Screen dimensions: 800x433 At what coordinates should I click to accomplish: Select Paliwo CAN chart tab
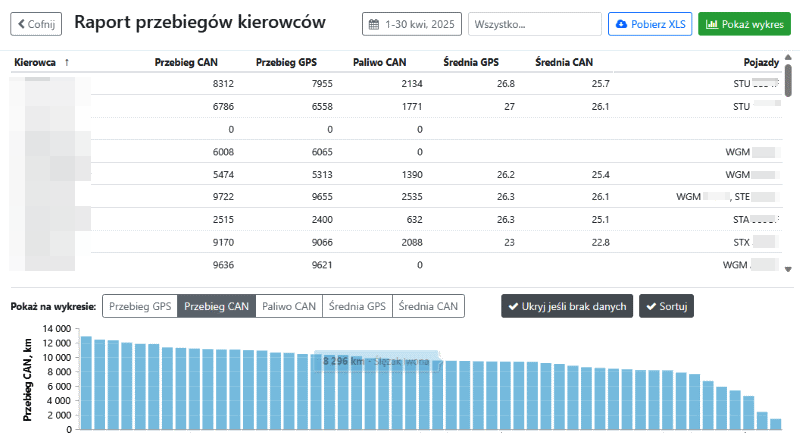(289, 306)
